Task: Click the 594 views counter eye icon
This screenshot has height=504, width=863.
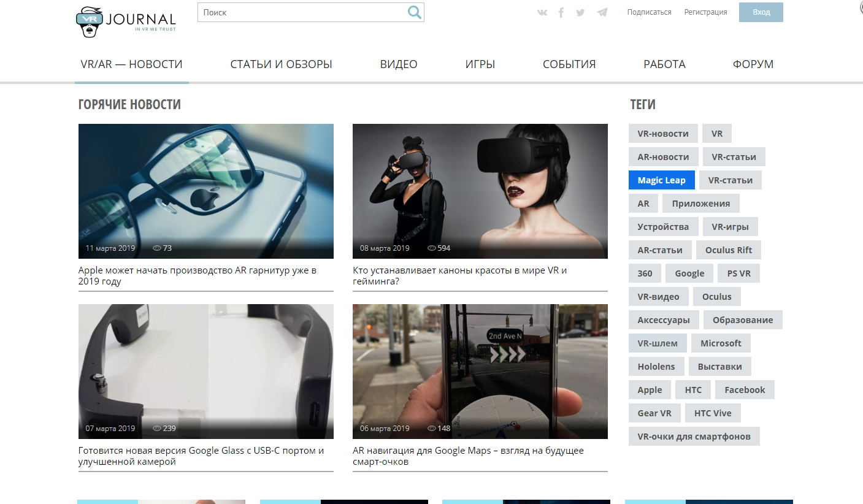Action: 432,248
